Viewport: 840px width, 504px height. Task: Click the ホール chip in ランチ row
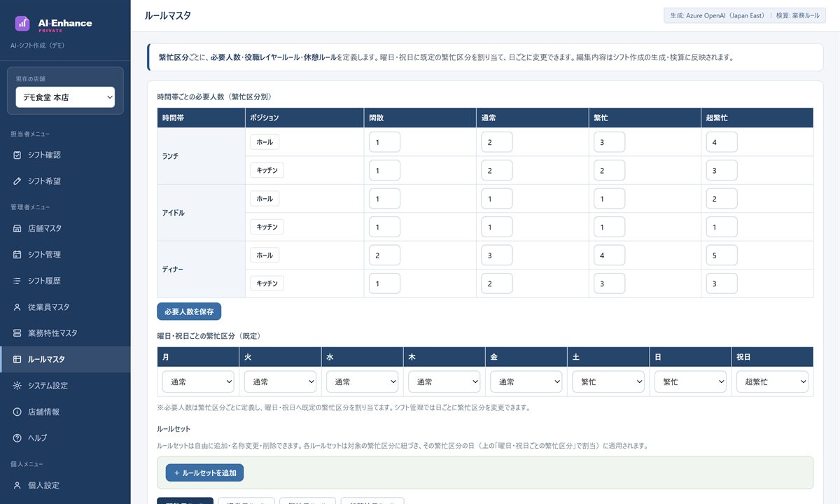pyautogui.click(x=265, y=142)
